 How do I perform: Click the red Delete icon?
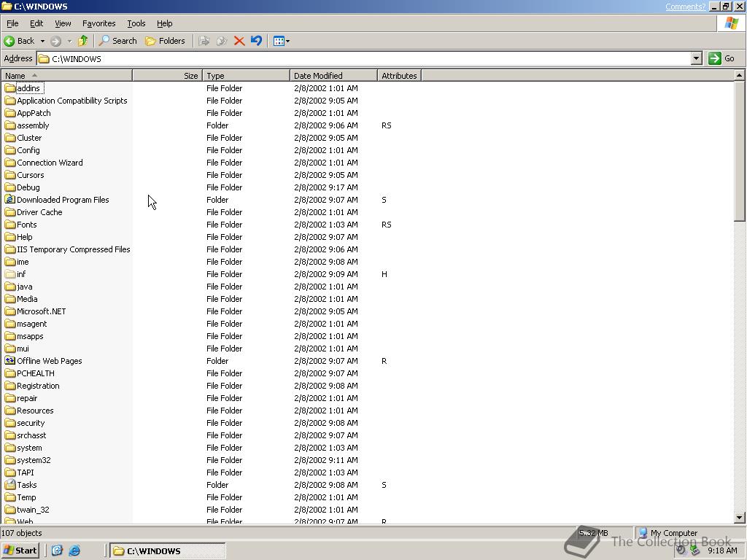click(x=239, y=41)
